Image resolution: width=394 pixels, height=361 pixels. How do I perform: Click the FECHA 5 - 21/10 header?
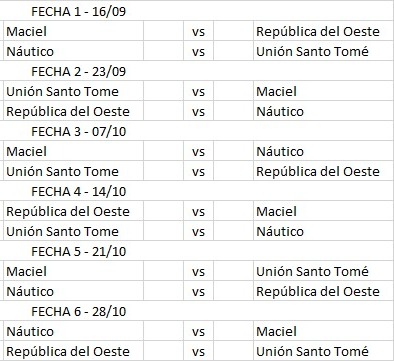pyautogui.click(x=78, y=251)
